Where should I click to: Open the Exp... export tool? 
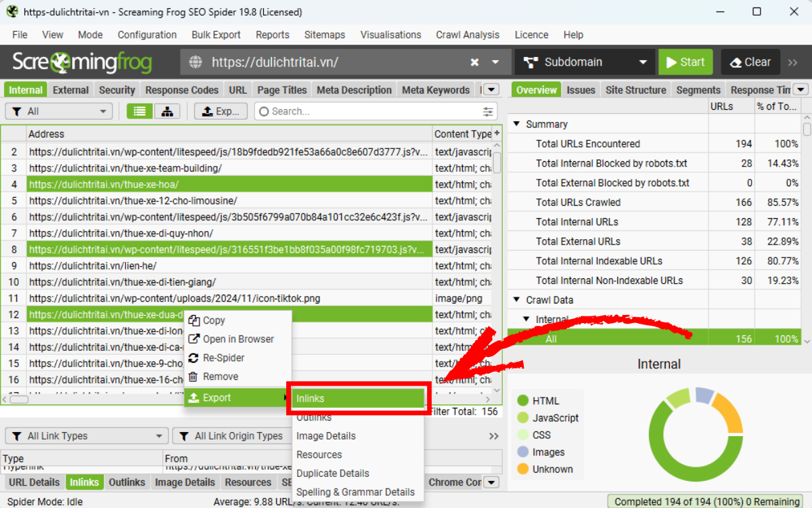(221, 110)
